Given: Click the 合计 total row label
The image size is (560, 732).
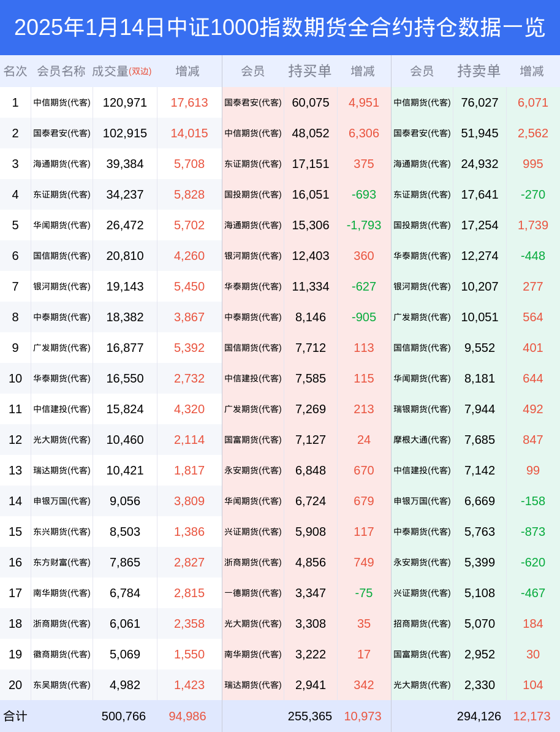Looking at the screenshot, I should [x=15, y=716].
